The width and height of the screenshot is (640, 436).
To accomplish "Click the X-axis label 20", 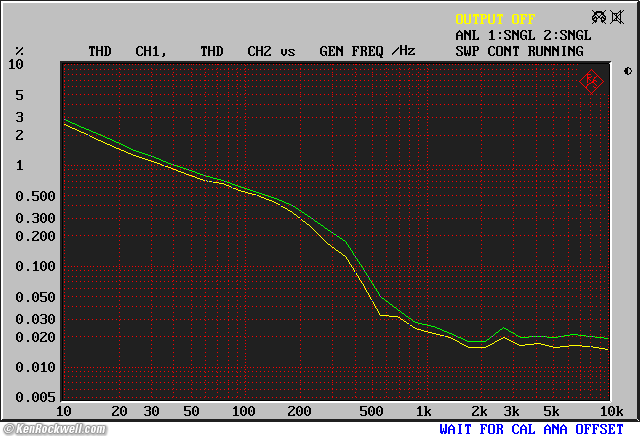I will 120,411.
